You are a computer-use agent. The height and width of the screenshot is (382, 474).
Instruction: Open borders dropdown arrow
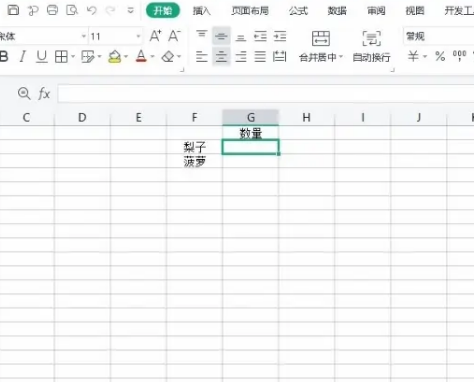click(73, 57)
